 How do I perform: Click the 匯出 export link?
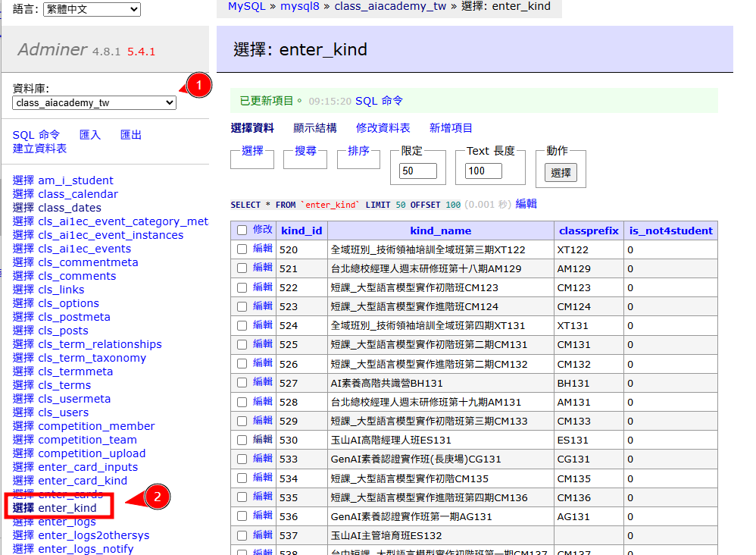(131, 135)
